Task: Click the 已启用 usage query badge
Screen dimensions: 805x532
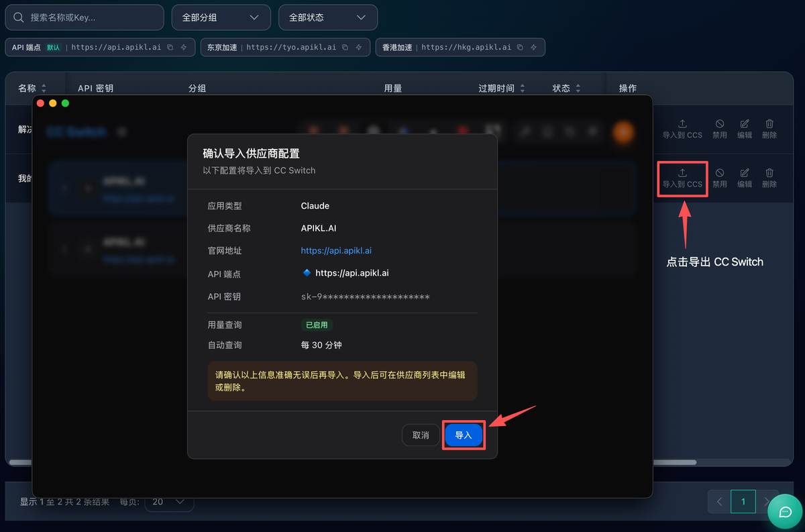Action: 317,325
